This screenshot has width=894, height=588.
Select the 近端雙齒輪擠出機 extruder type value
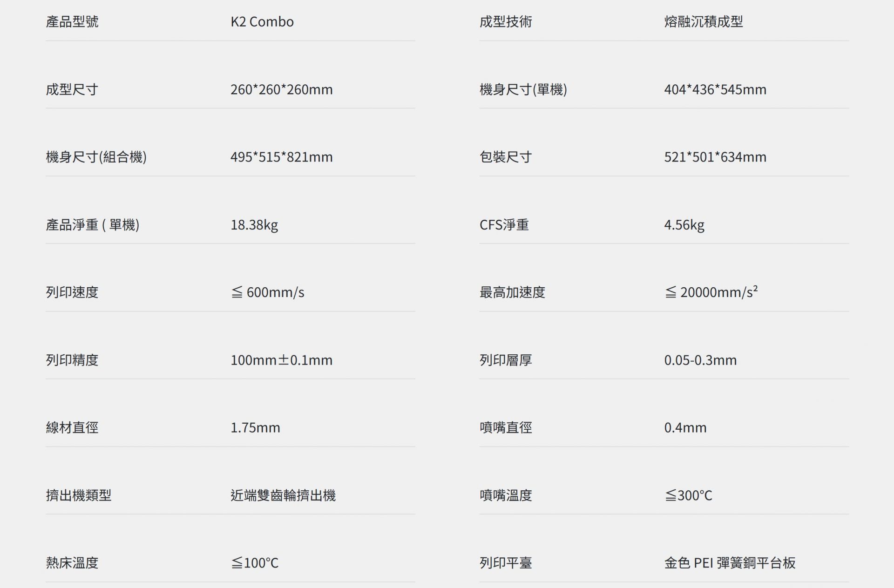tap(283, 495)
